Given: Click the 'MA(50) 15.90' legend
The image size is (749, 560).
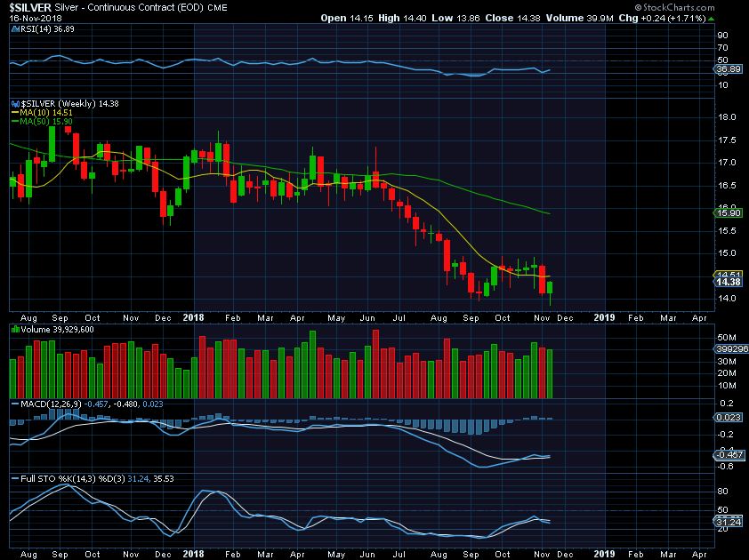Looking at the screenshot, I should (46, 122).
